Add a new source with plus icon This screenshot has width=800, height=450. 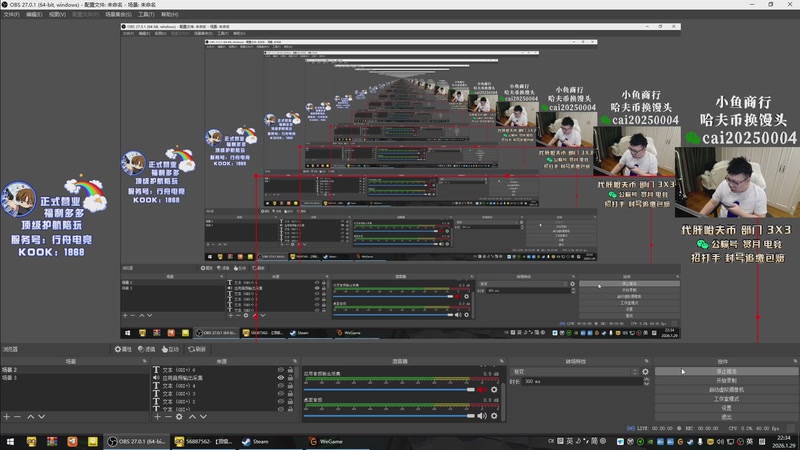pos(157,416)
